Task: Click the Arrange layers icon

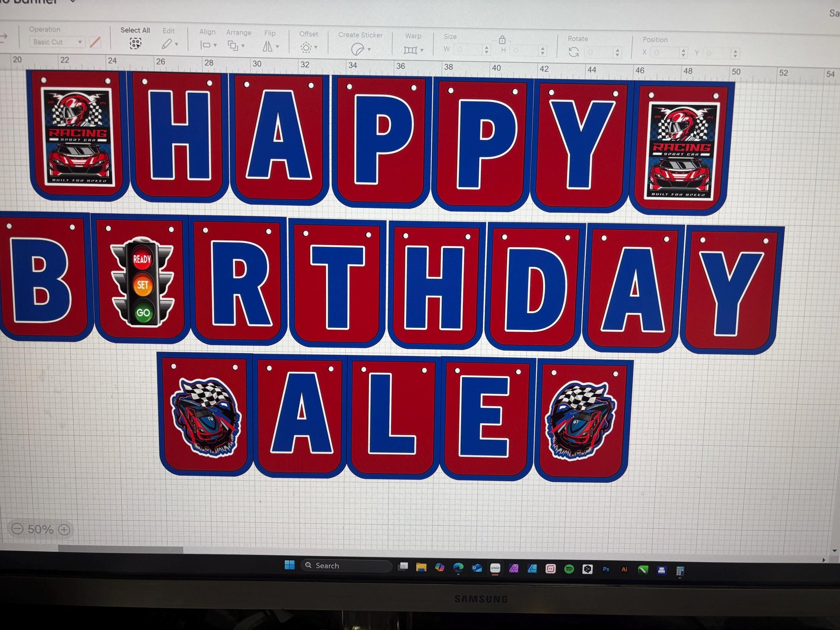Action: point(233,46)
